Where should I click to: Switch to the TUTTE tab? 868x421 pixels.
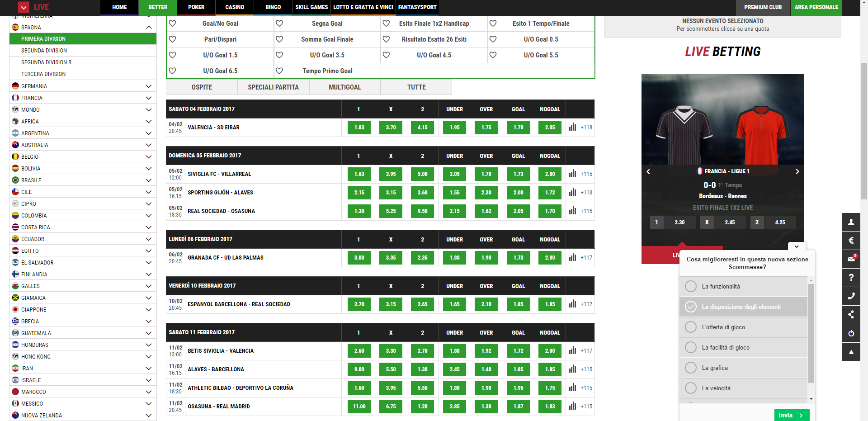pos(416,87)
